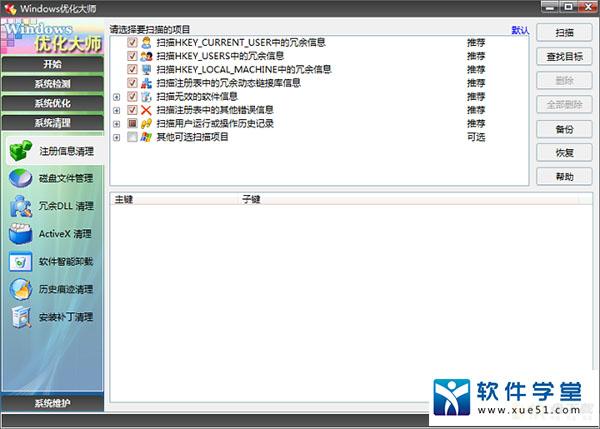600x429 pixels.
Task: Select the 其他可选扫描项目 row text
Action: pyautogui.click(x=192, y=137)
